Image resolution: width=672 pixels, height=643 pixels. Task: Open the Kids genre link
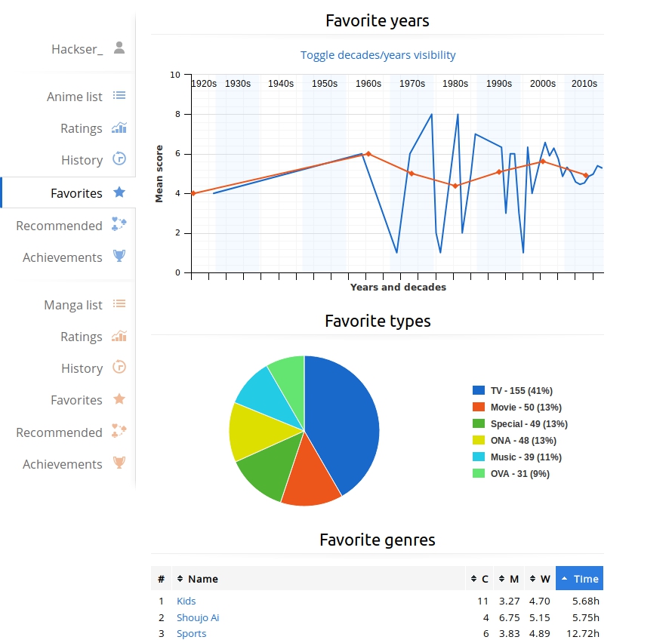[186, 601]
